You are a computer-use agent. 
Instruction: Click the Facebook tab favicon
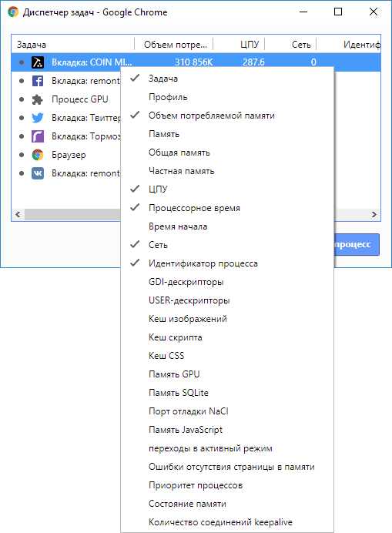[x=38, y=81]
